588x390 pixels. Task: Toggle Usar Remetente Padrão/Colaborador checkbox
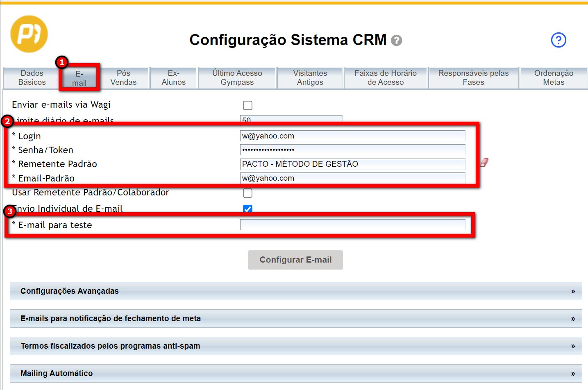click(x=247, y=193)
